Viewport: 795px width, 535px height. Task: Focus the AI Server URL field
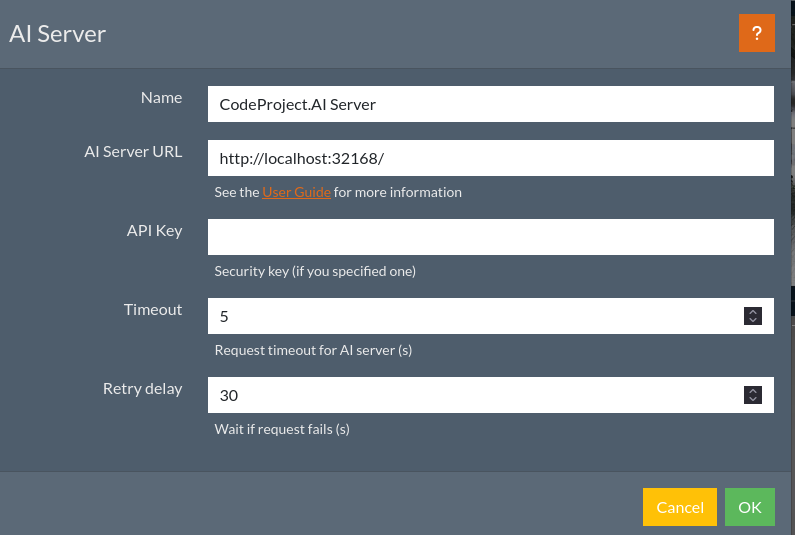coord(490,158)
